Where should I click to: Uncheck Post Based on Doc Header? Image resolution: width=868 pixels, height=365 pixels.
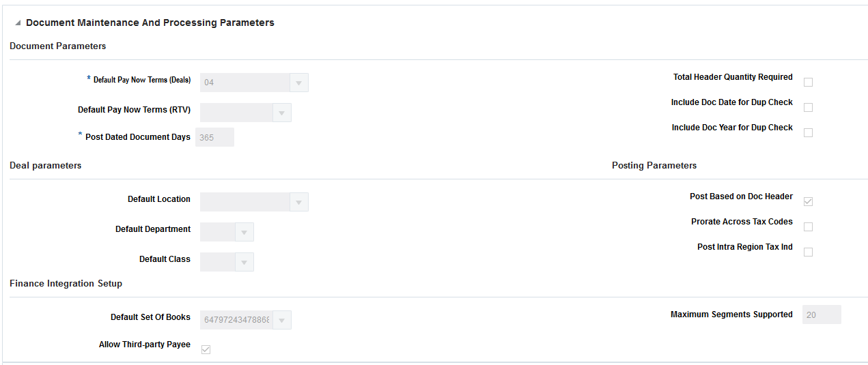click(809, 201)
